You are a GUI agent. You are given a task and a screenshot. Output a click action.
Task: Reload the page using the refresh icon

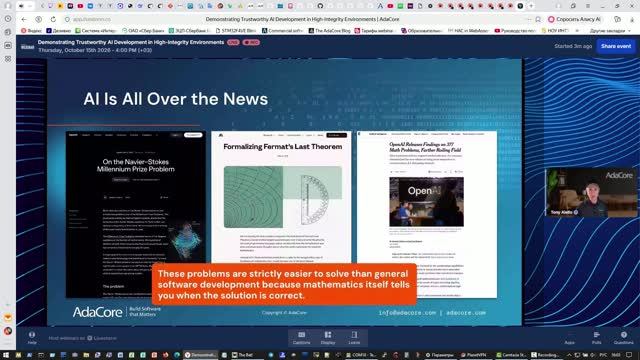pyautogui.click(x=53, y=19)
